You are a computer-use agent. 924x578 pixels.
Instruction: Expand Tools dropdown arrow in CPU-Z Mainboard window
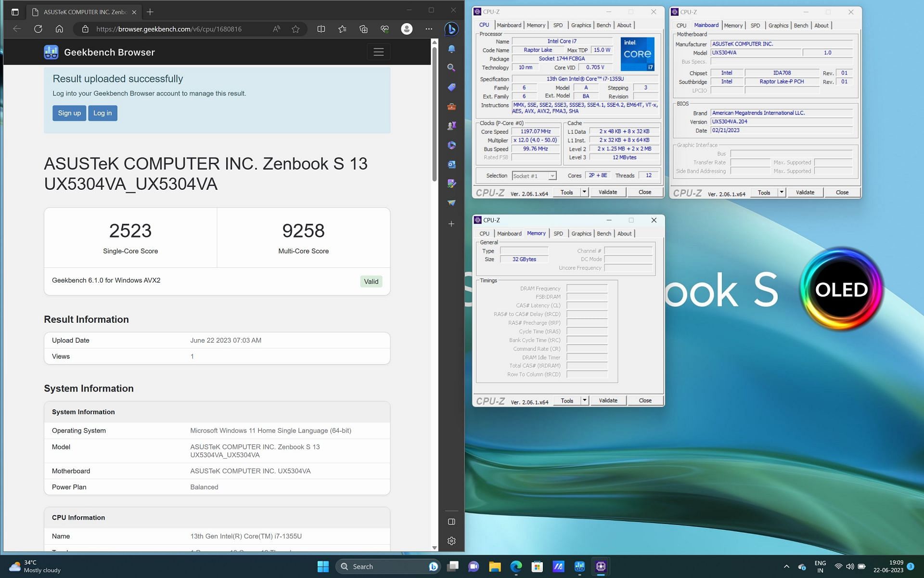[x=782, y=192]
